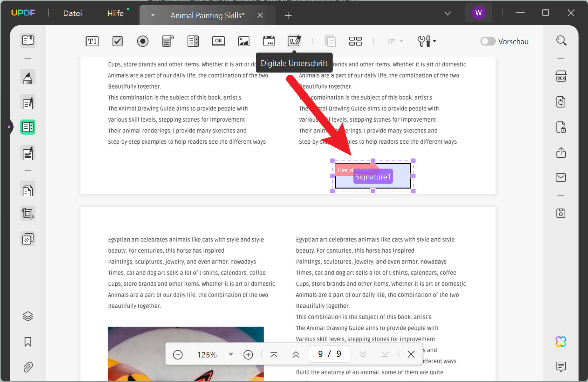Add an image field with the image tool
The image size is (588, 382).
point(244,41)
